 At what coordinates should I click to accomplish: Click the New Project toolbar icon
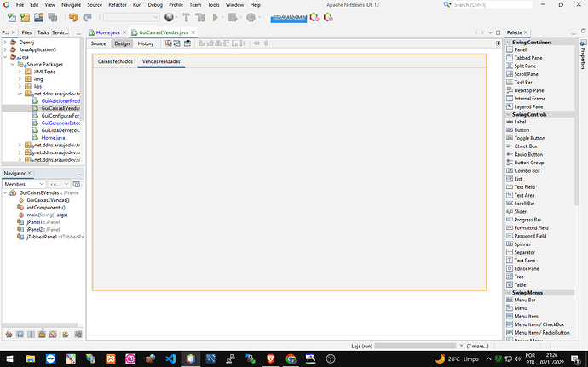pos(25,18)
